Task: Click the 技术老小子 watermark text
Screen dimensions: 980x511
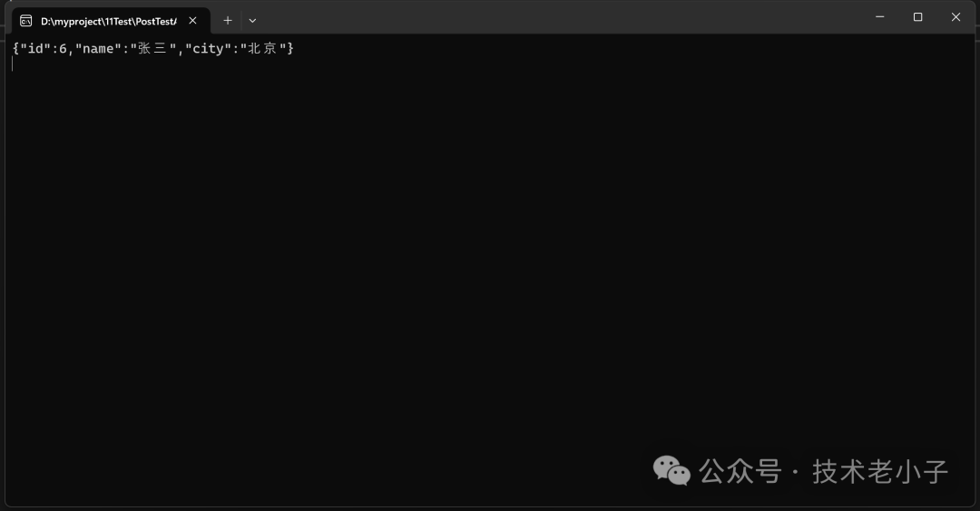Action: pyautogui.click(x=880, y=472)
